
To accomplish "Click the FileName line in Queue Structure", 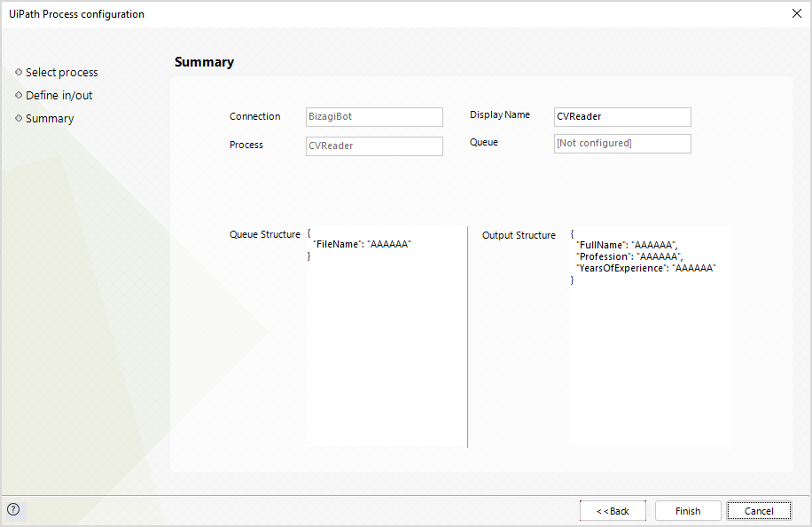I will coord(362,244).
